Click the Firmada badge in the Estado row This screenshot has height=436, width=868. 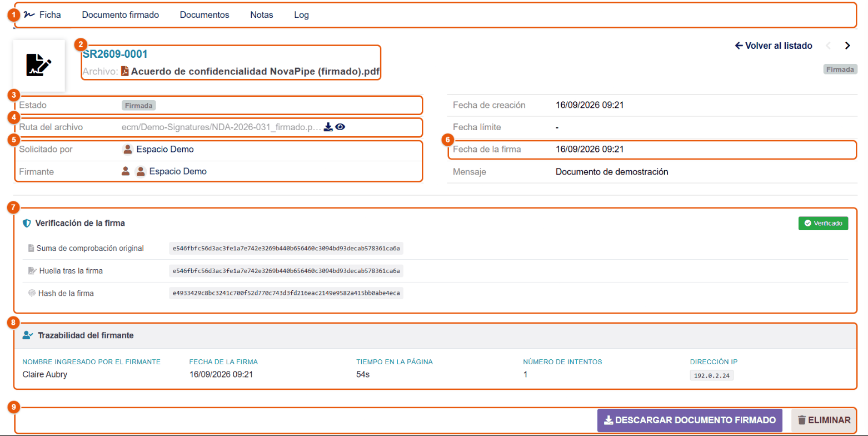click(139, 105)
